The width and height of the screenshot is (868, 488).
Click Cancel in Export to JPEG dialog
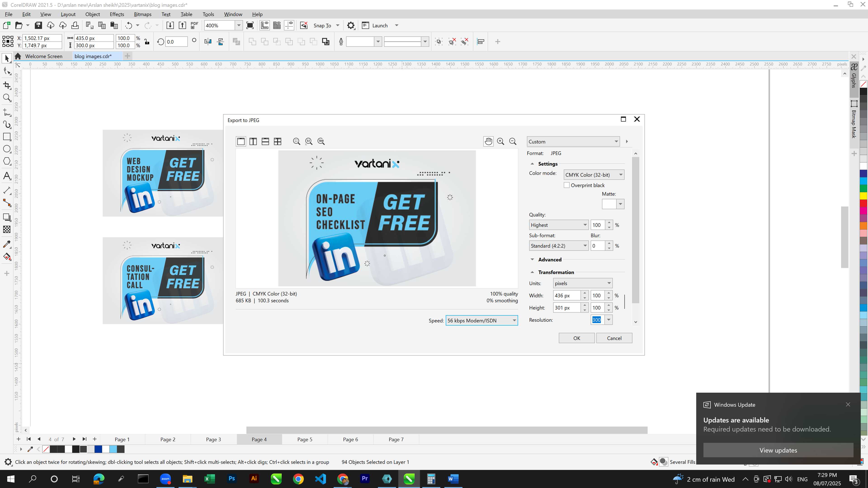point(614,338)
